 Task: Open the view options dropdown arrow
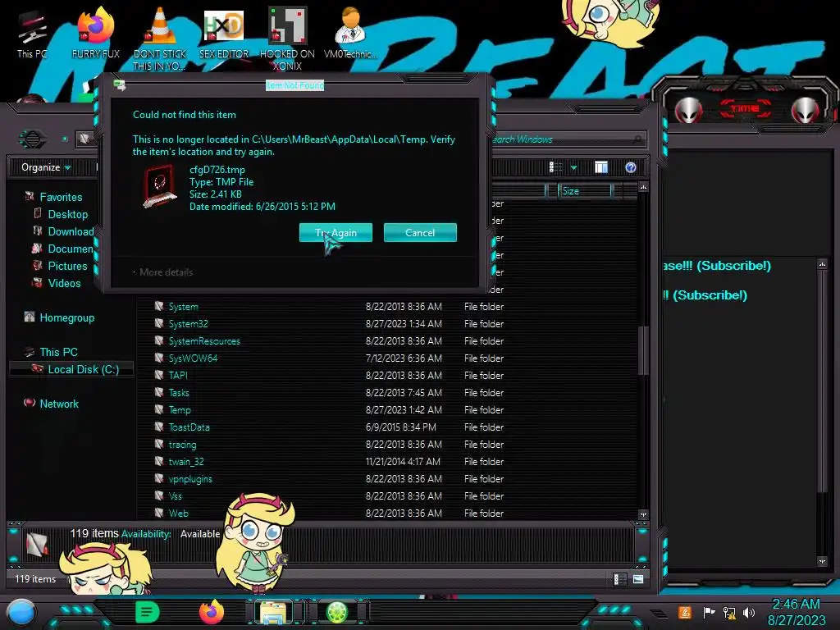coord(573,167)
